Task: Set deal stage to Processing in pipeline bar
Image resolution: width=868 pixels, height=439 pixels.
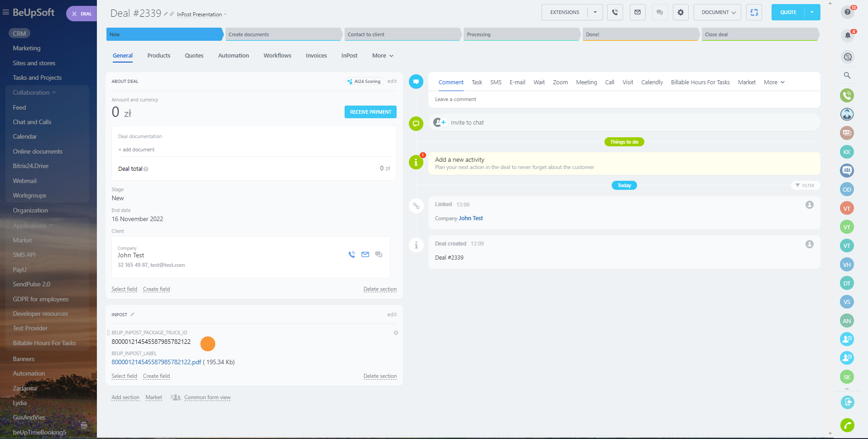Action: (x=521, y=34)
